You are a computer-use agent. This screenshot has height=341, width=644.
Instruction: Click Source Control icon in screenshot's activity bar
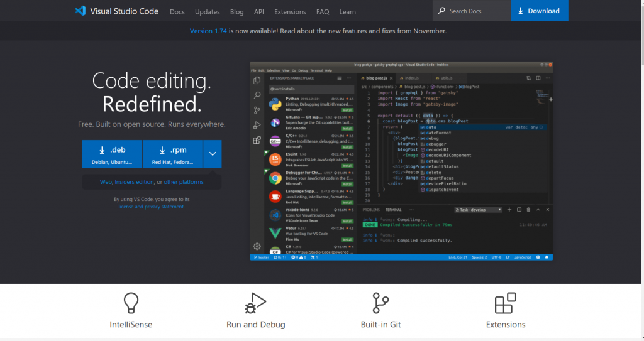pos(257,110)
